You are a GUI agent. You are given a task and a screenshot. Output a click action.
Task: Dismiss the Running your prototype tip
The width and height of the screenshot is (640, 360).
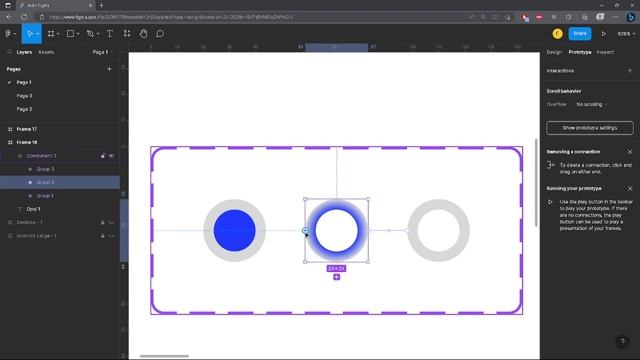pyautogui.click(x=630, y=189)
